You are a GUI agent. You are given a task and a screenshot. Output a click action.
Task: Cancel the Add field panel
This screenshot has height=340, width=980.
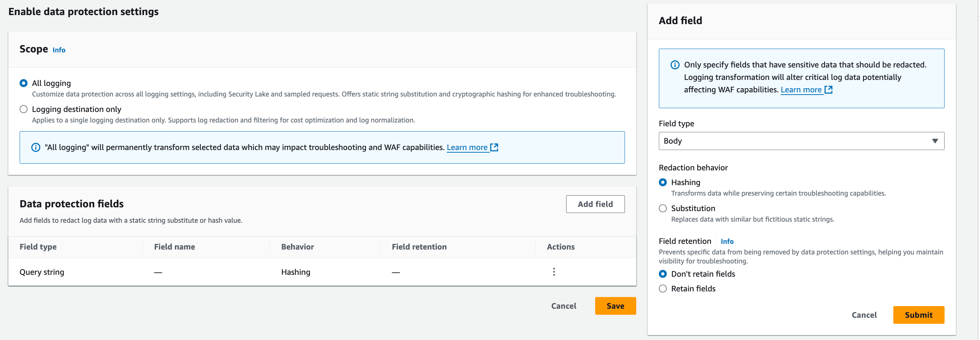pyautogui.click(x=864, y=315)
